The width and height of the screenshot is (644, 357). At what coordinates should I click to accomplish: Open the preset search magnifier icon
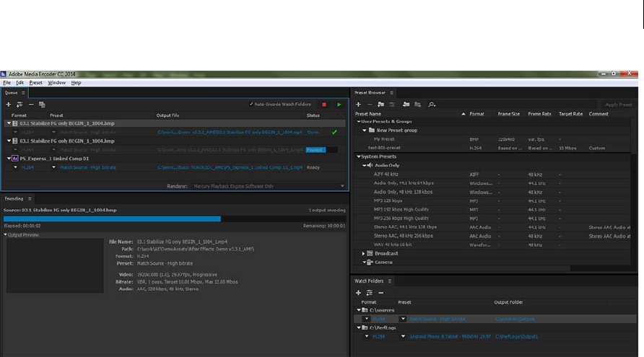coord(432,105)
